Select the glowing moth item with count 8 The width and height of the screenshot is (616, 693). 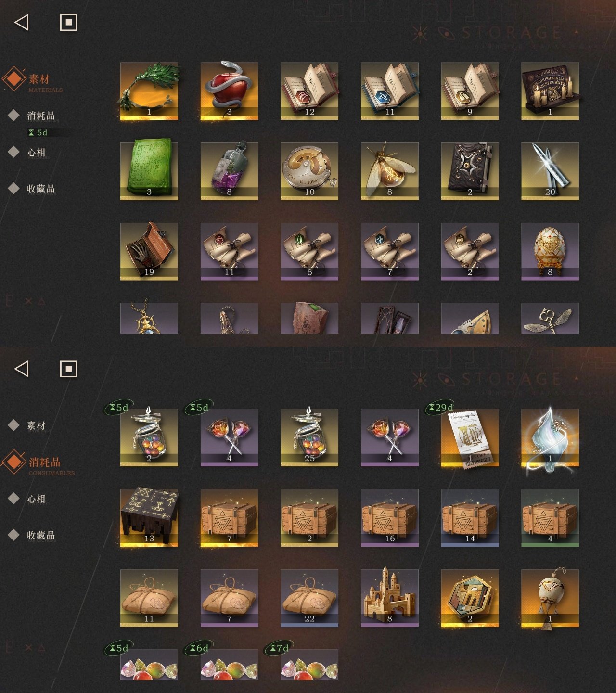pyautogui.click(x=390, y=171)
